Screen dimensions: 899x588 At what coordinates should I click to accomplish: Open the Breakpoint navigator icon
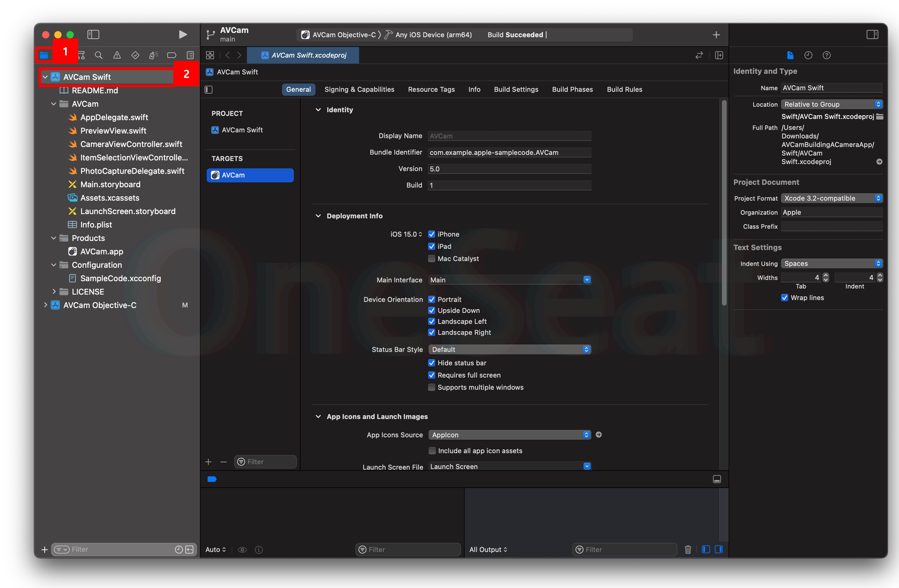coord(172,55)
